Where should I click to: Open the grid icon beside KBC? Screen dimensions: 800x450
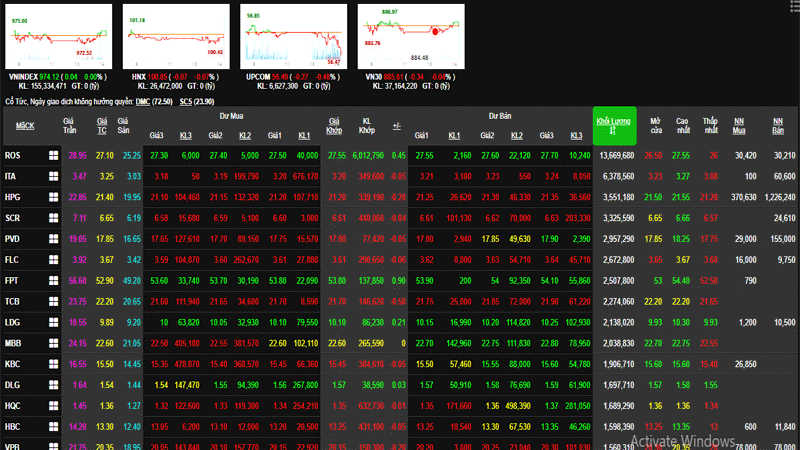(53, 365)
